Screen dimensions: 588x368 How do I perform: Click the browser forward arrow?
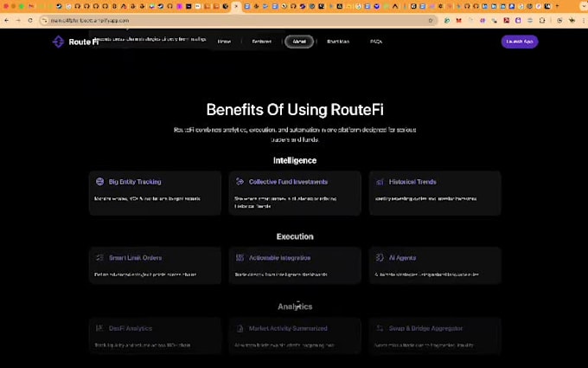pyautogui.click(x=18, y=20)
